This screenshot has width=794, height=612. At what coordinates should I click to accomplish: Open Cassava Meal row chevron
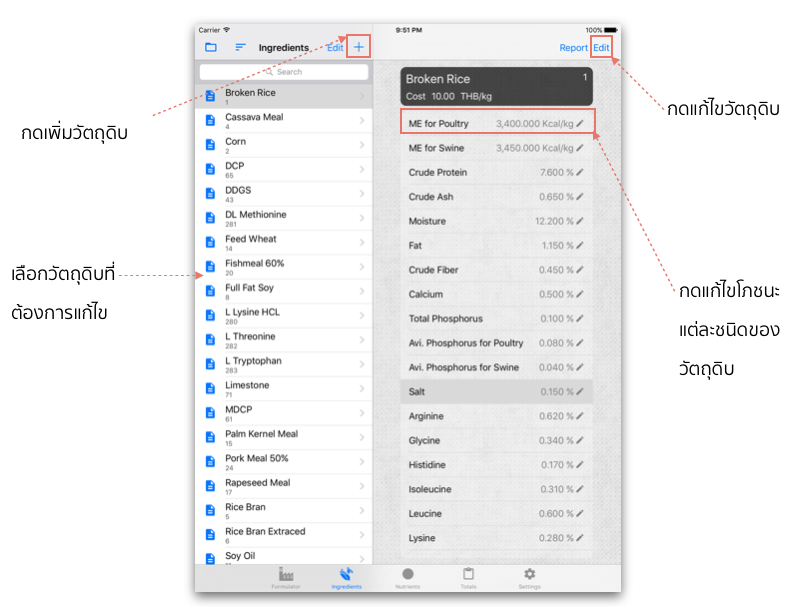[362, 120]
